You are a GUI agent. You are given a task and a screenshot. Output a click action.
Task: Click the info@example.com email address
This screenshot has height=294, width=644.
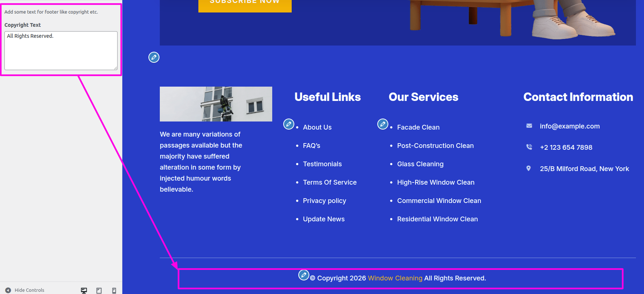click(569, 126)
